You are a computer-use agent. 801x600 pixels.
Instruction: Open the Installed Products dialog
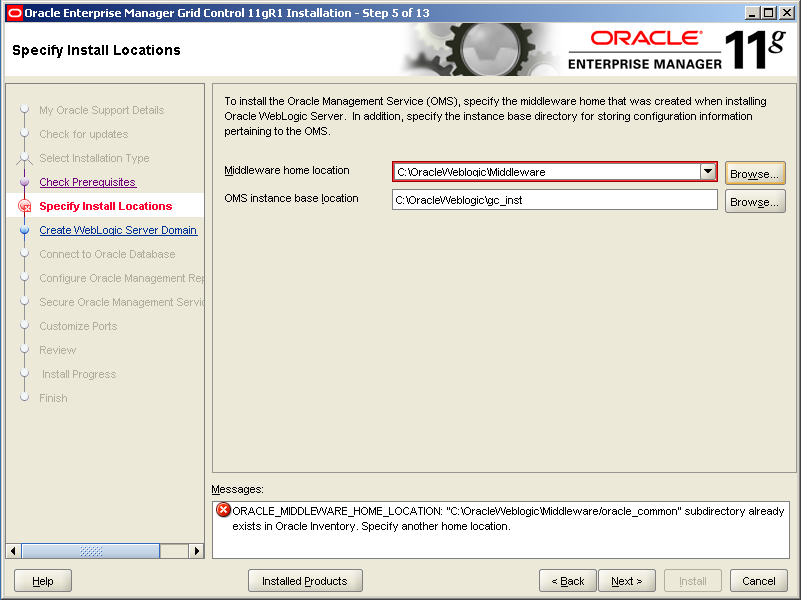[x=305, y=581]
